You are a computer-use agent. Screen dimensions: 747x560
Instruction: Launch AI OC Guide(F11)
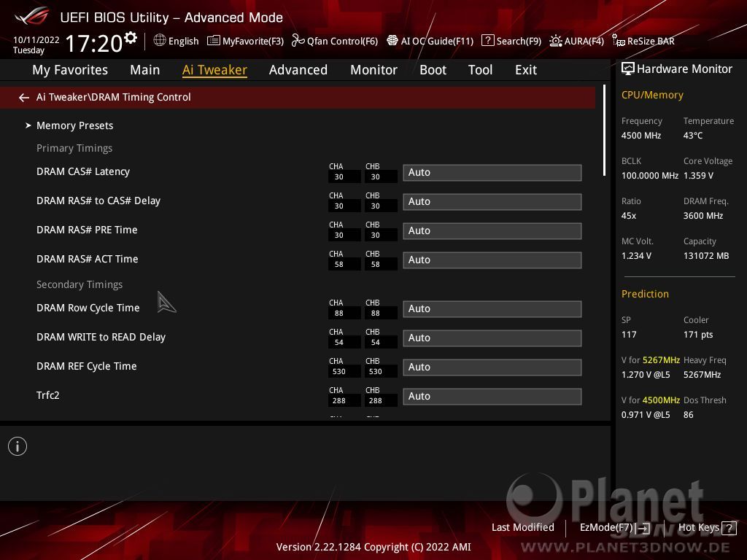pos(430,41)
